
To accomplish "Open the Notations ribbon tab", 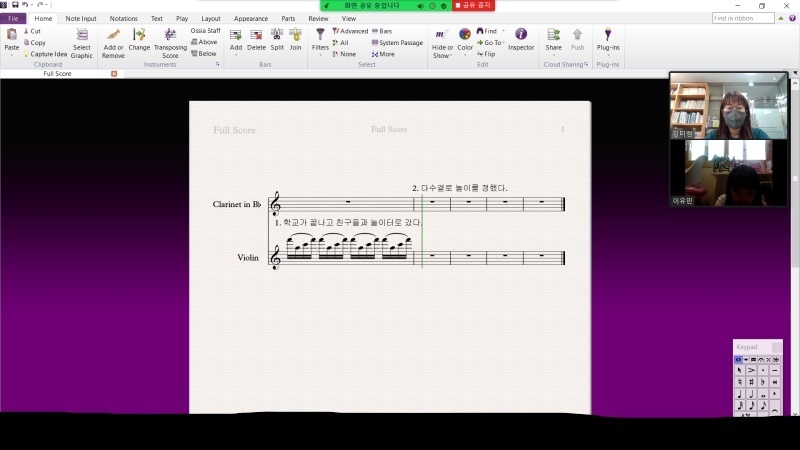I will pos(123,18).
